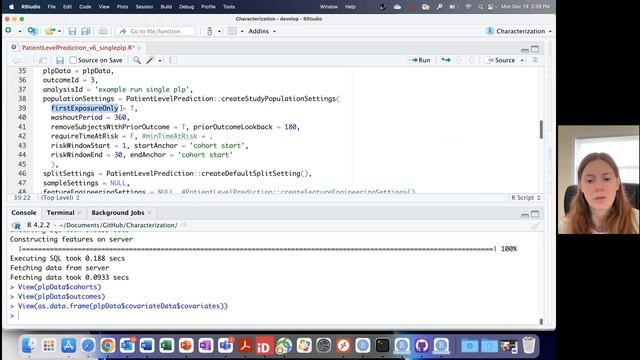
Task: Open the (Top Level) scope selector
Action: (x=60, y=198)
